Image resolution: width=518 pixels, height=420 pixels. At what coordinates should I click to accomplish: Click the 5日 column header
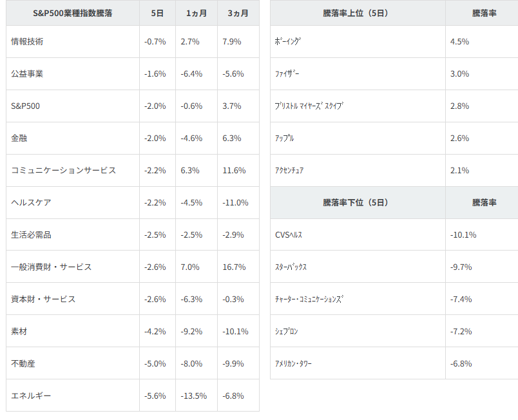pyautogui.click(x=157, y=13)
